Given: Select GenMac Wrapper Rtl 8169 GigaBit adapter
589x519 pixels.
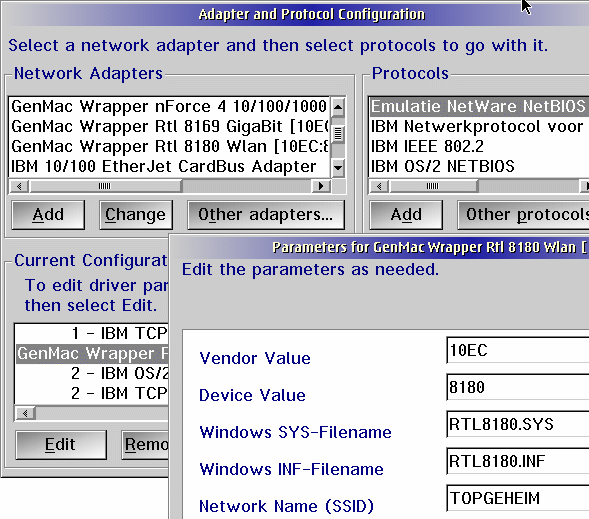Looking at the screenshot, I should click(169, 127).
